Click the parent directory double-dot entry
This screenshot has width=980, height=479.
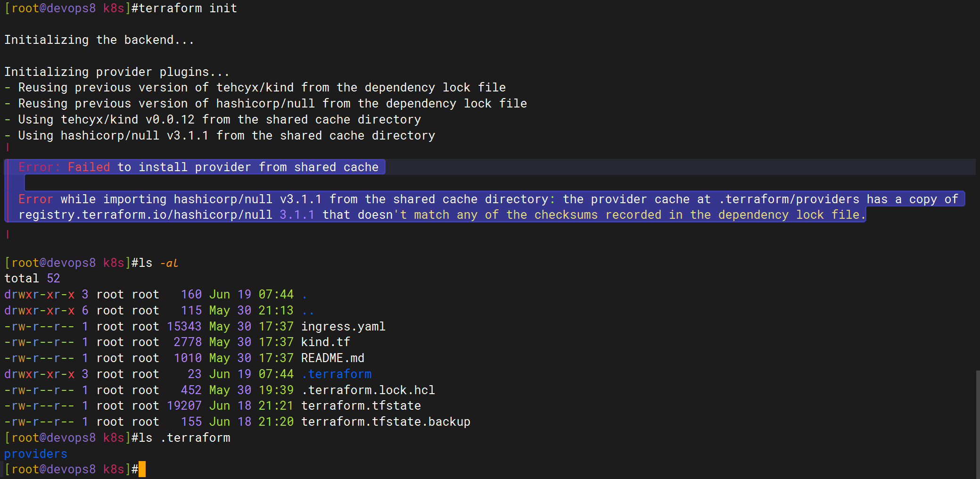point(308,310)
